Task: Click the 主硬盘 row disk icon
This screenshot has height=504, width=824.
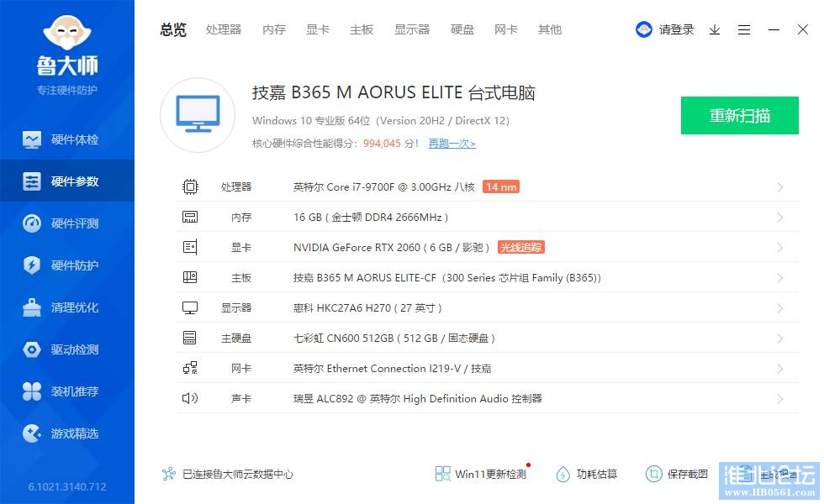Action: tap(190, 338)
